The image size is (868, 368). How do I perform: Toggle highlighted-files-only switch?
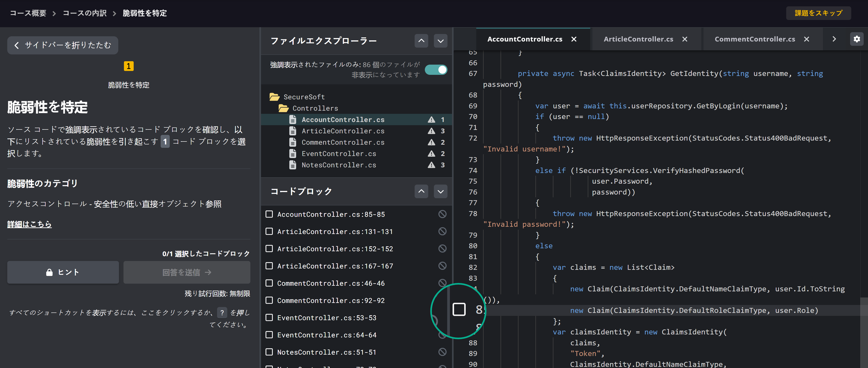[436, 70]
